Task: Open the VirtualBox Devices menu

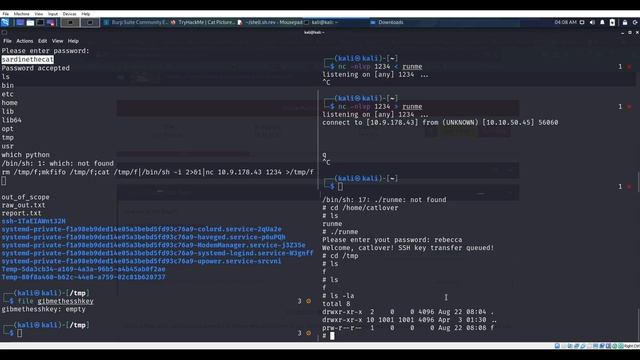Action: coord(69,14)
